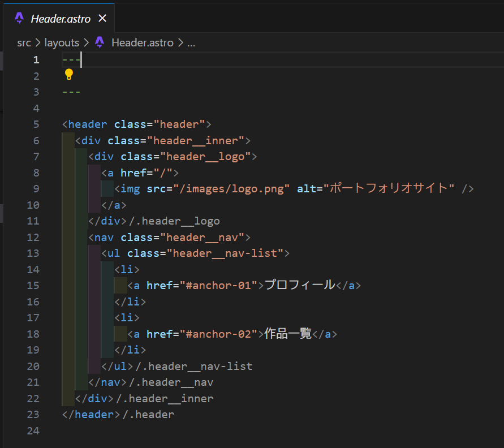Click the #anchor-02 href value

point(218,334)
